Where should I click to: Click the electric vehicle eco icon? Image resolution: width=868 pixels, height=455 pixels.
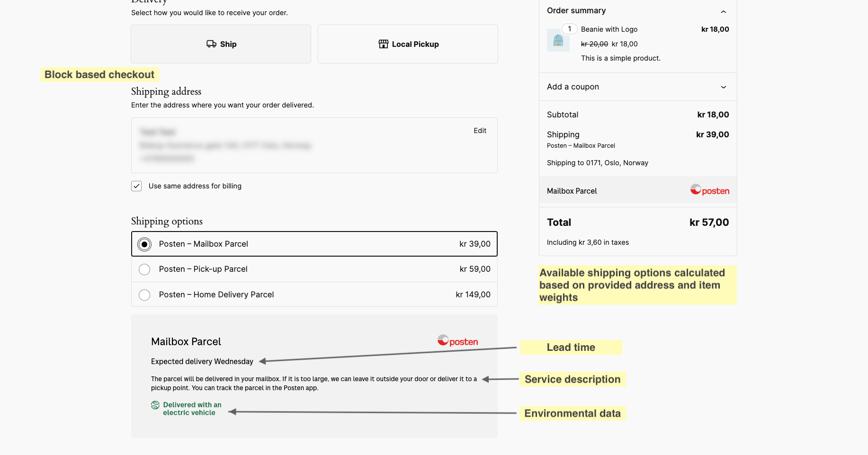[x=155, y=405]
